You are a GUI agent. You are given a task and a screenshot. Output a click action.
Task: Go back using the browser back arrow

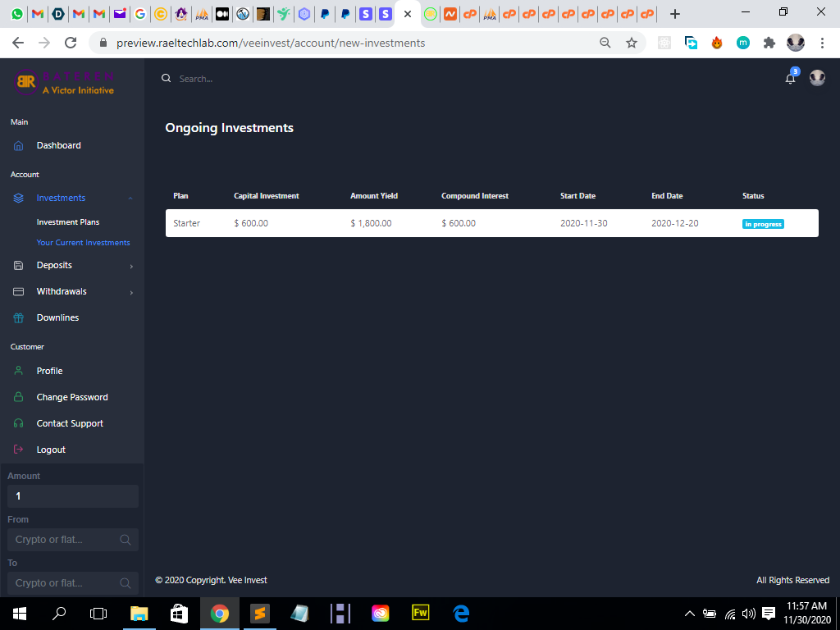click(18, 43)
